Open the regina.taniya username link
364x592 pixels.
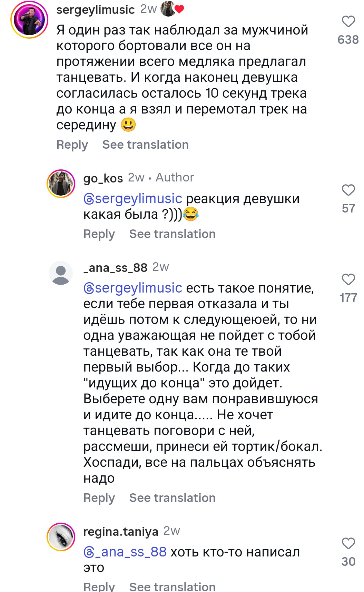pos(120,532)
